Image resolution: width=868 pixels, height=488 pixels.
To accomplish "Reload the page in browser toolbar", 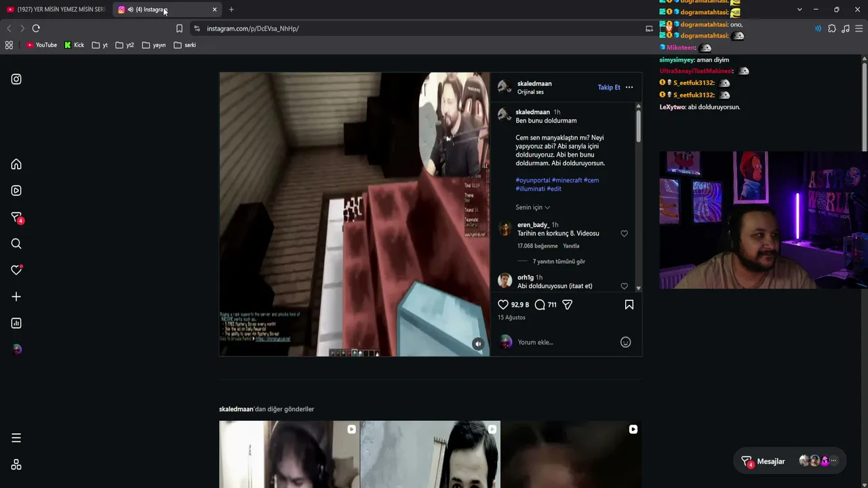I will (36, 28).
